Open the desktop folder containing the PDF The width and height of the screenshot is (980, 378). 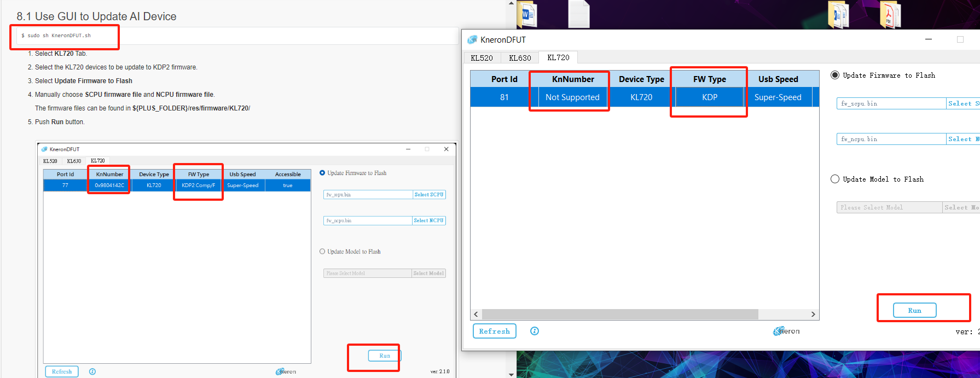(889, 15)
